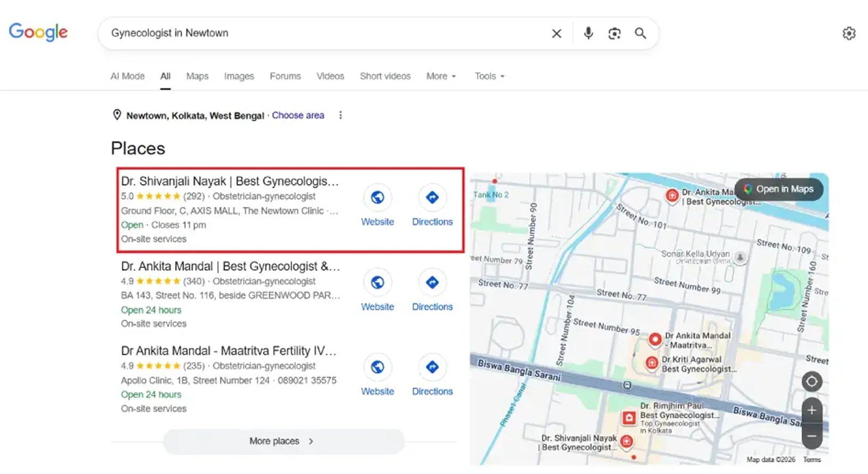
Task: Expand the More search filters dropdown
Action: click(441, 76)
